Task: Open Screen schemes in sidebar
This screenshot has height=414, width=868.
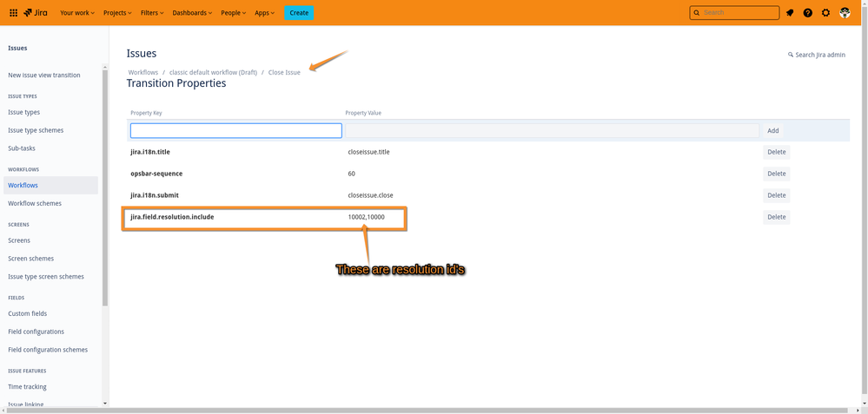Action: pyautogui.click(x=31, y=259)
